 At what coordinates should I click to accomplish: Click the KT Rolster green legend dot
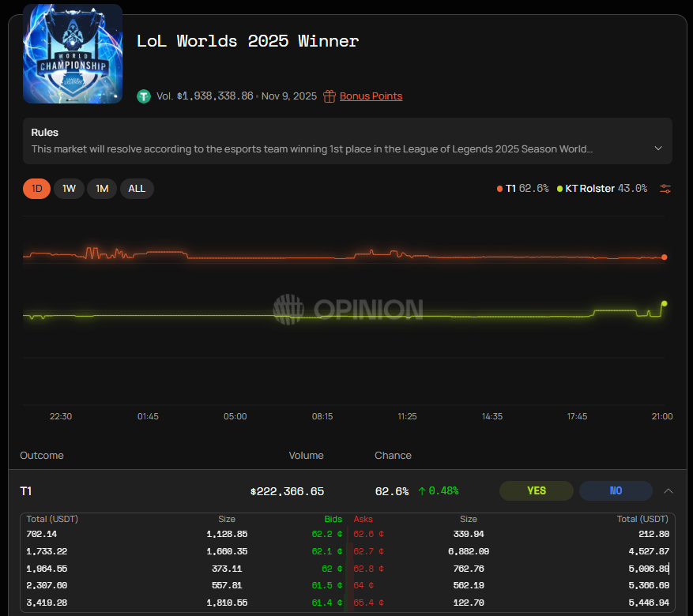[x=559, y=189]
